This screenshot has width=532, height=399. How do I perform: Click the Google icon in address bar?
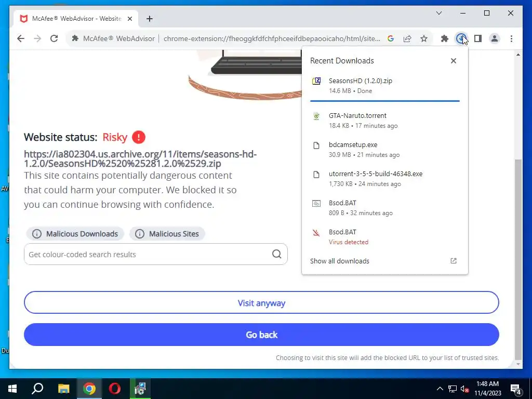click(391, 38)
